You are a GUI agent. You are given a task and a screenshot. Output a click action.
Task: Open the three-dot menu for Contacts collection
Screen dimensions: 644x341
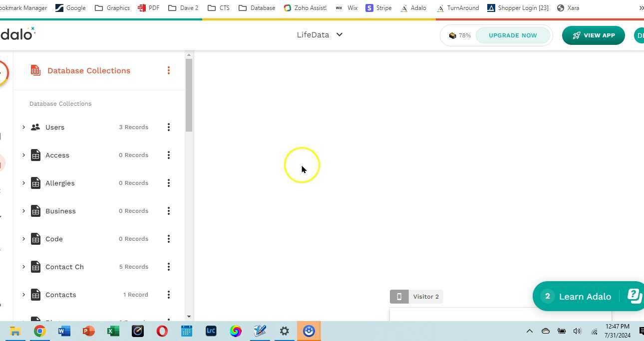coord(169,295)
